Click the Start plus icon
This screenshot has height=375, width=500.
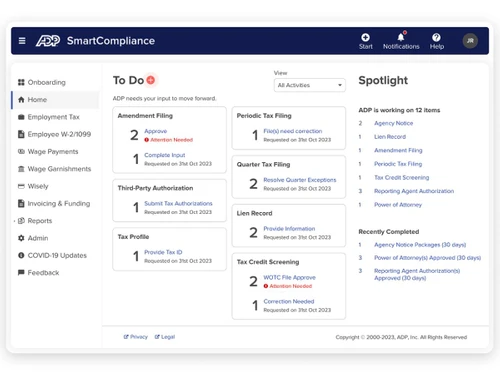(366, 37)
